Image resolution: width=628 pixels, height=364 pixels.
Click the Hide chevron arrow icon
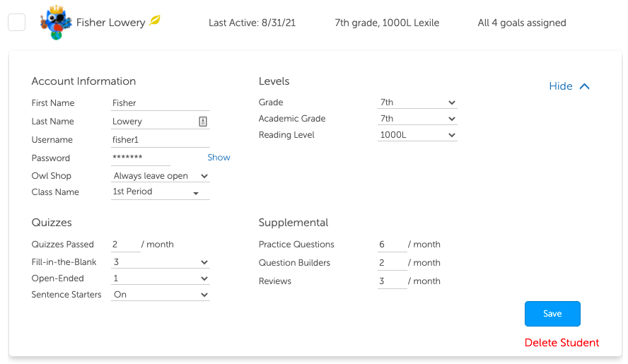[584, 86]
